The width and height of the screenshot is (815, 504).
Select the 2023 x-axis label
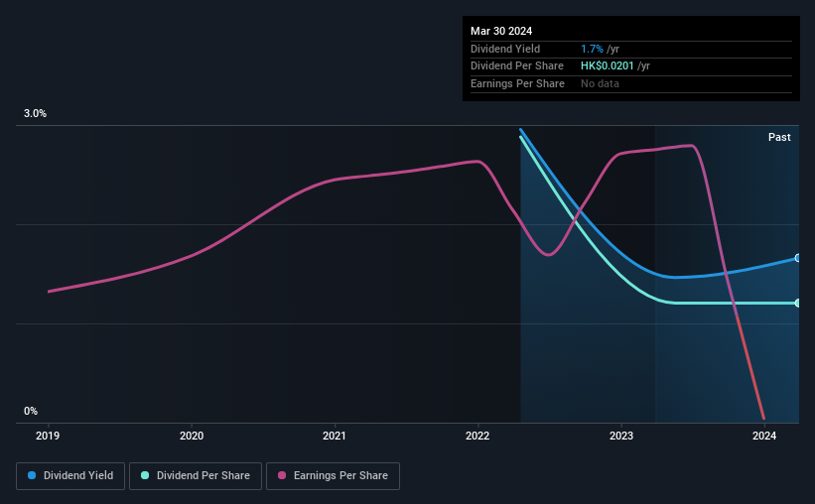point(621,436)
